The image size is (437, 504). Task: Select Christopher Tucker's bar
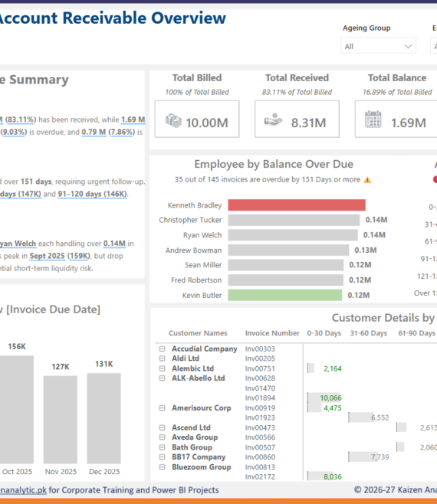294,220
